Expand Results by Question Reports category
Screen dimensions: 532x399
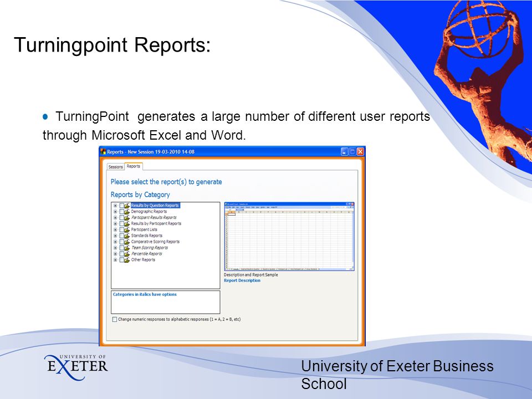tap(115, 206)
